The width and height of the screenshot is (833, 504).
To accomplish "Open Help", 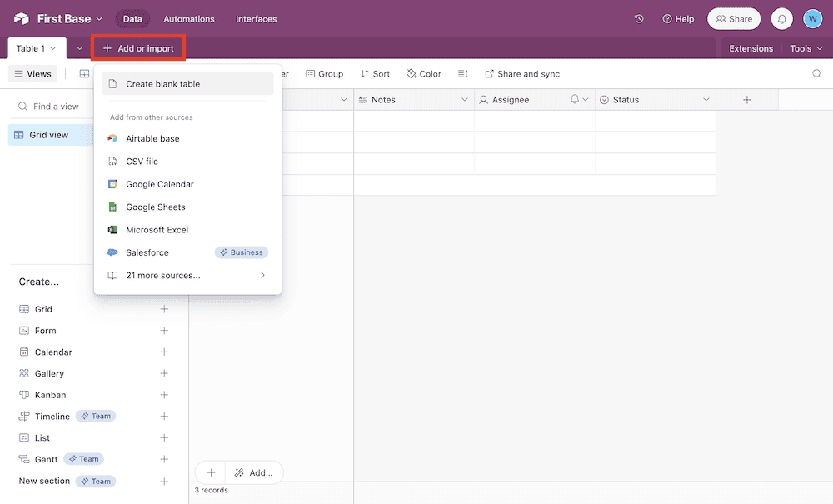I will (678, 19).
